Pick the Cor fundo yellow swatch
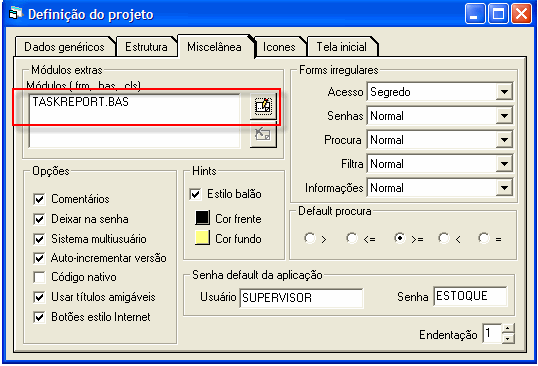538x366 pixels. [x=202, y=238]
